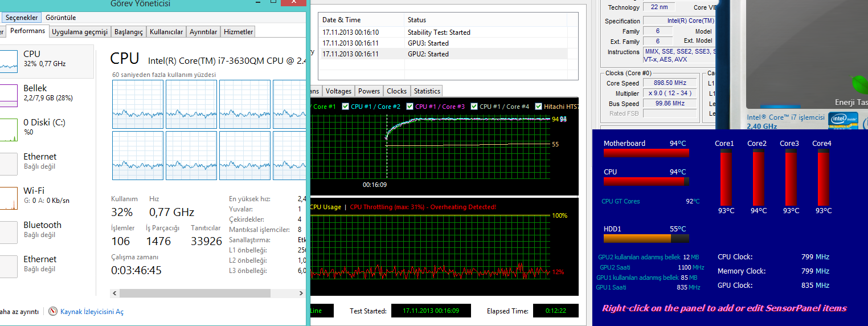Go to the Kullanıcılar tab
Screen dimensions: 868x326
pos(166,32)
